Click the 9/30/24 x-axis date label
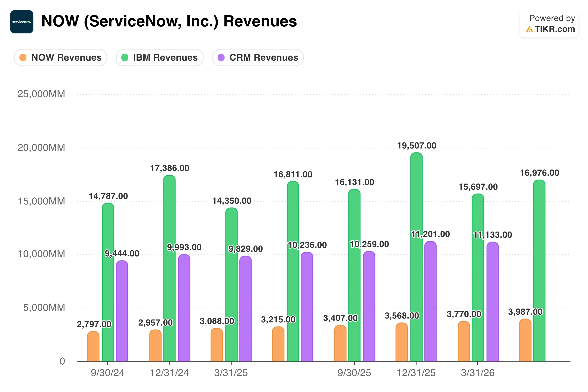 coord(107,373)
